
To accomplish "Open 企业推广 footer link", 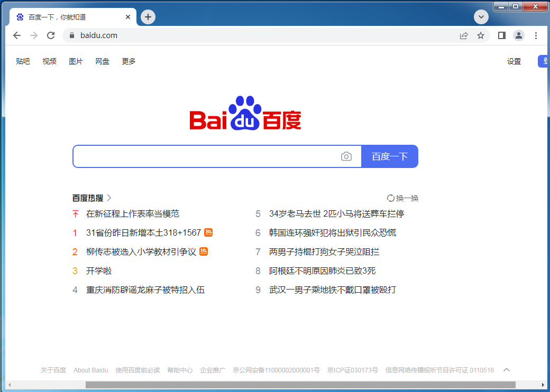I will [213, 370].
